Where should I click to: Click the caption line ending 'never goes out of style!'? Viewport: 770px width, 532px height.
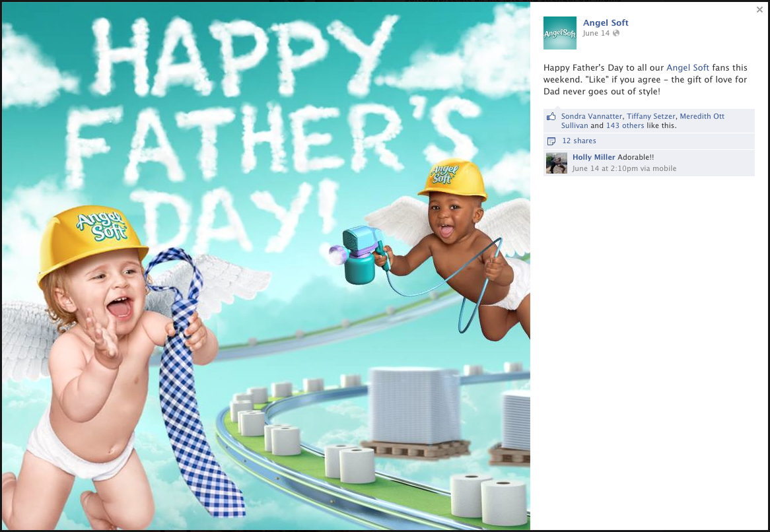click(602, 91)
